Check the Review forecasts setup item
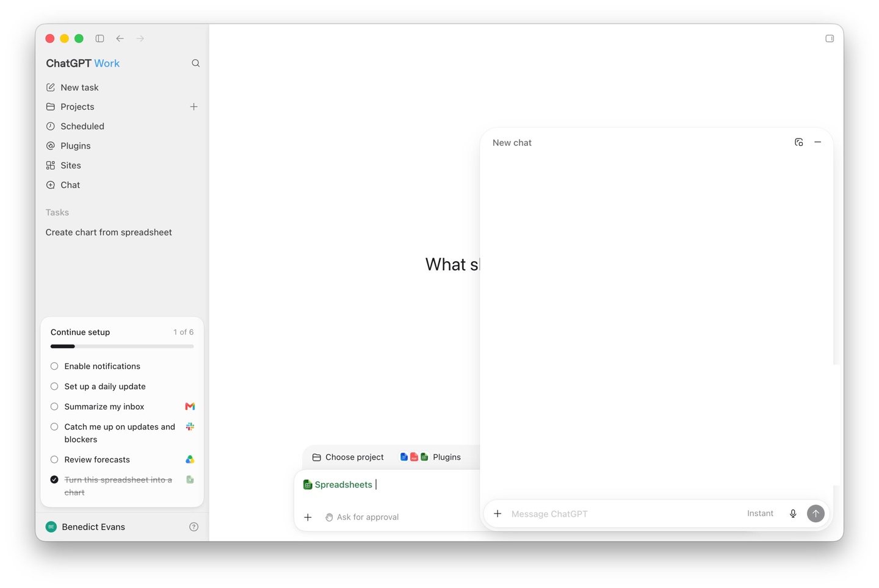 pos(54,460)
